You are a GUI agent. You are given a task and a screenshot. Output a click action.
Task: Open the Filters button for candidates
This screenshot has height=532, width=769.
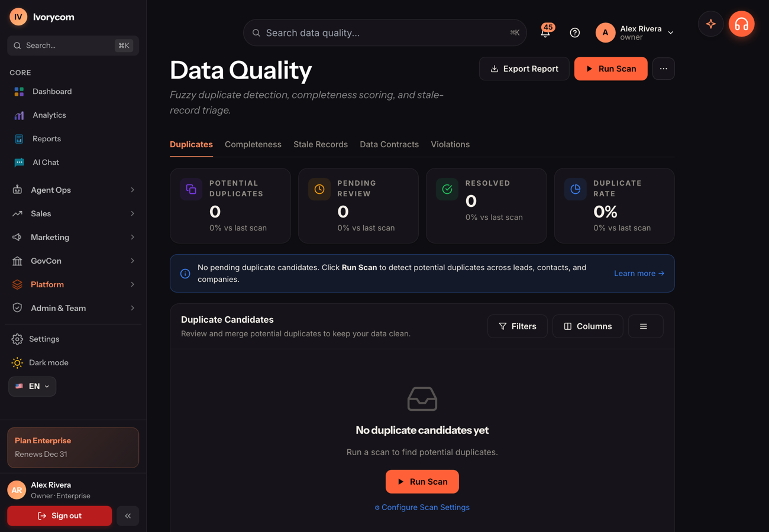(x=518, y=326)
